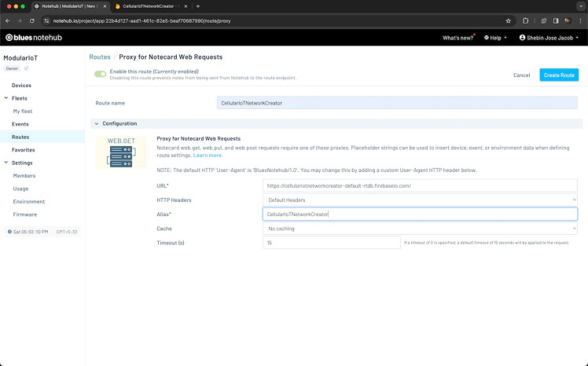The image size is (588, 366).
Task: Click the WEB.GET server illustration
Action: click(x=121, y=152)
